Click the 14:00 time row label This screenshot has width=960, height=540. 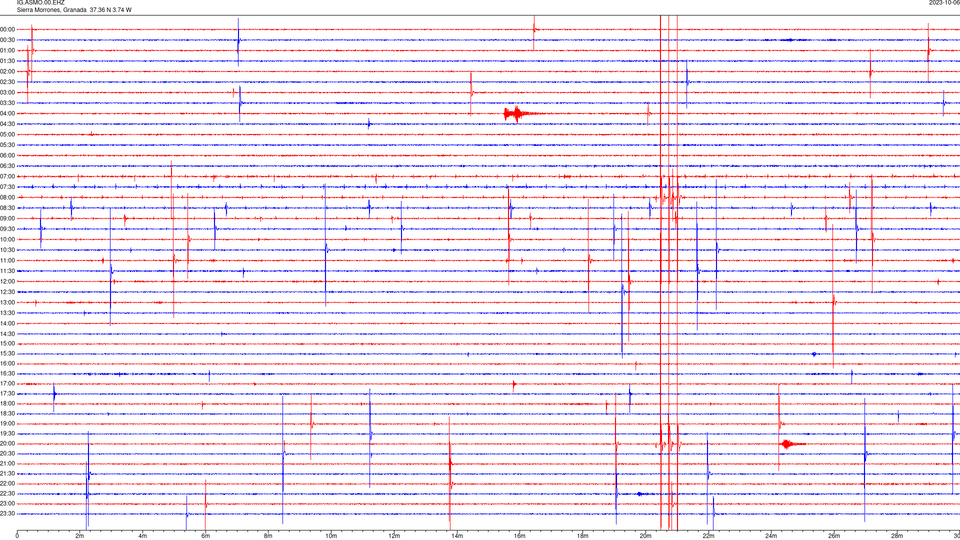point(7,323)
